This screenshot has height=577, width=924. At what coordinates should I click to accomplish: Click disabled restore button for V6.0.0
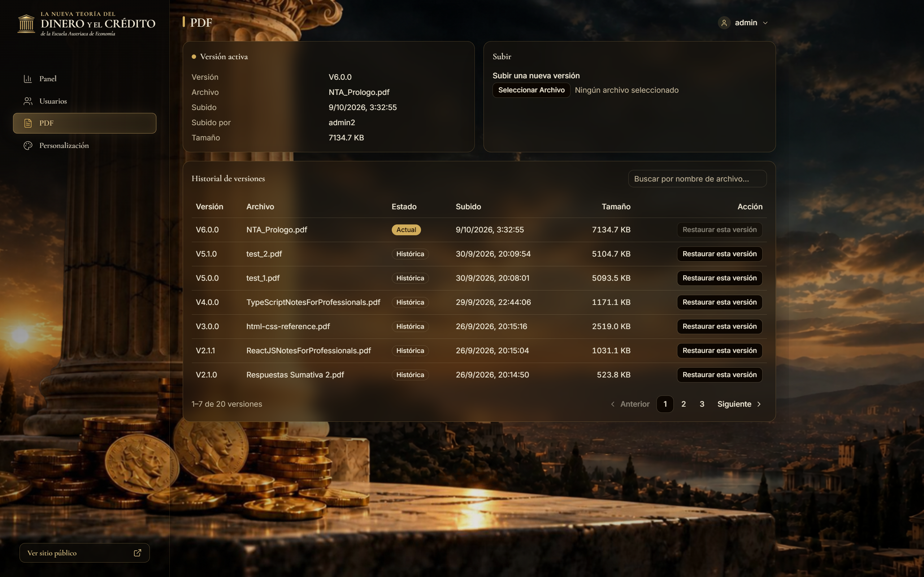[x=719, y=230]
